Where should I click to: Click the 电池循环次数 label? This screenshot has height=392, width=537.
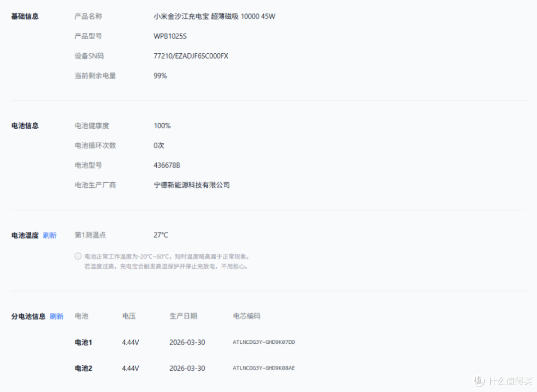(x=95, y=146)
